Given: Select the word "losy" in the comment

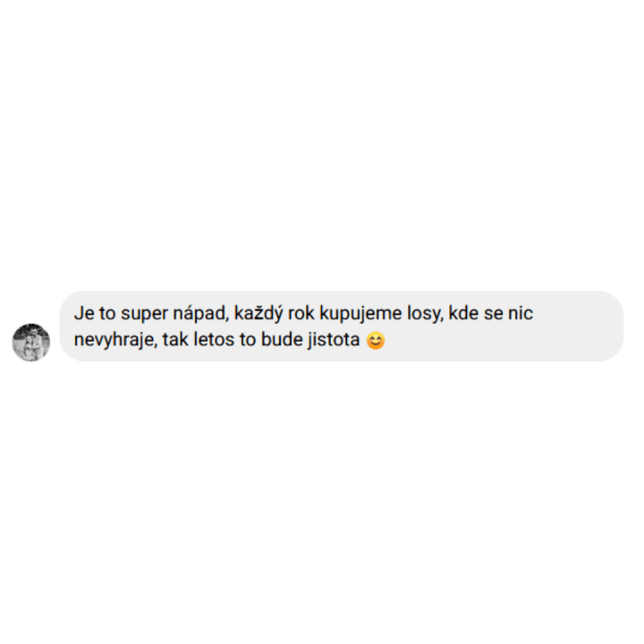Looking at the screenshot, I should pyautogui.click(x=425, y=314).
